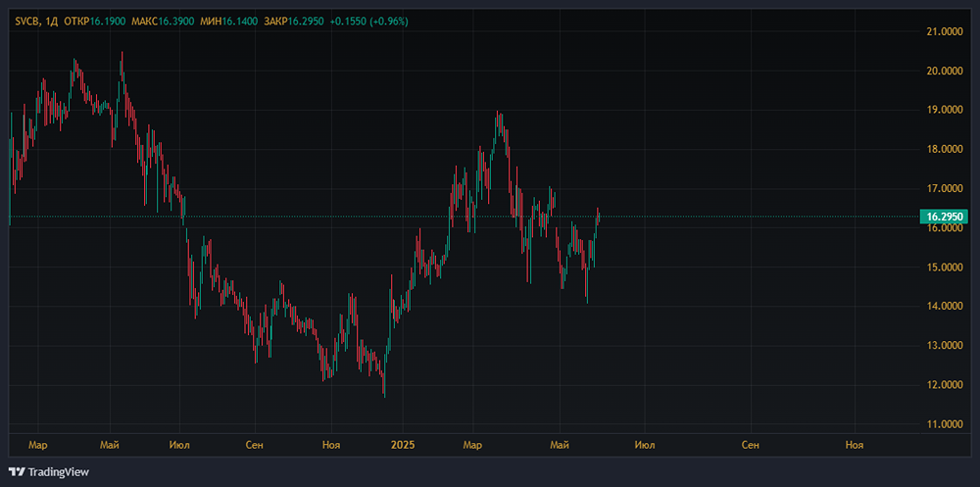Click the 13.0000 price axis label
The width and height of the screenshot is (980, 487).
[x=944, y=346]
